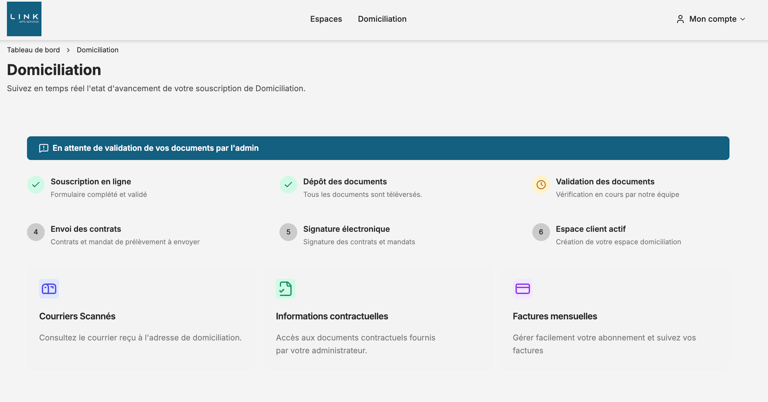Screen dimensions: 768x402
Task: Click the Informations contractuelles document icon
Action: pyautogui.click(x=286, y=289)
